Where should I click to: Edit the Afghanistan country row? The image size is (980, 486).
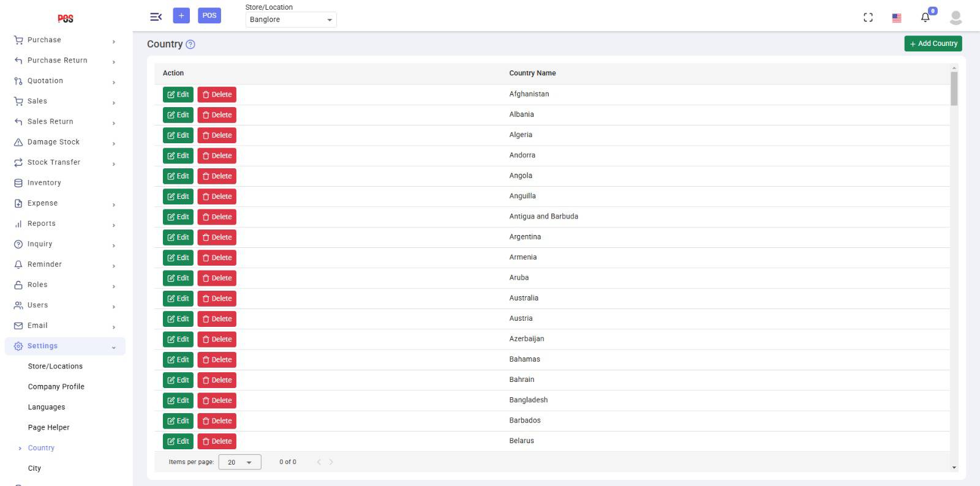(x=178, y=95)
